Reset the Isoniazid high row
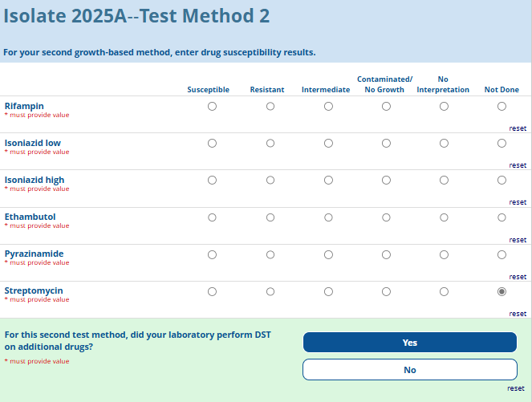 click(x=518, y=202)
